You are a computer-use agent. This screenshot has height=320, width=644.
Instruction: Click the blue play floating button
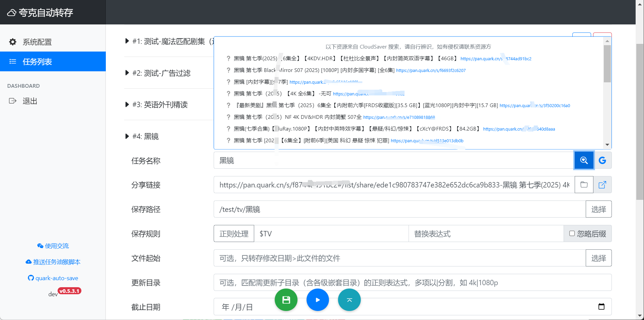coord(317,300)
